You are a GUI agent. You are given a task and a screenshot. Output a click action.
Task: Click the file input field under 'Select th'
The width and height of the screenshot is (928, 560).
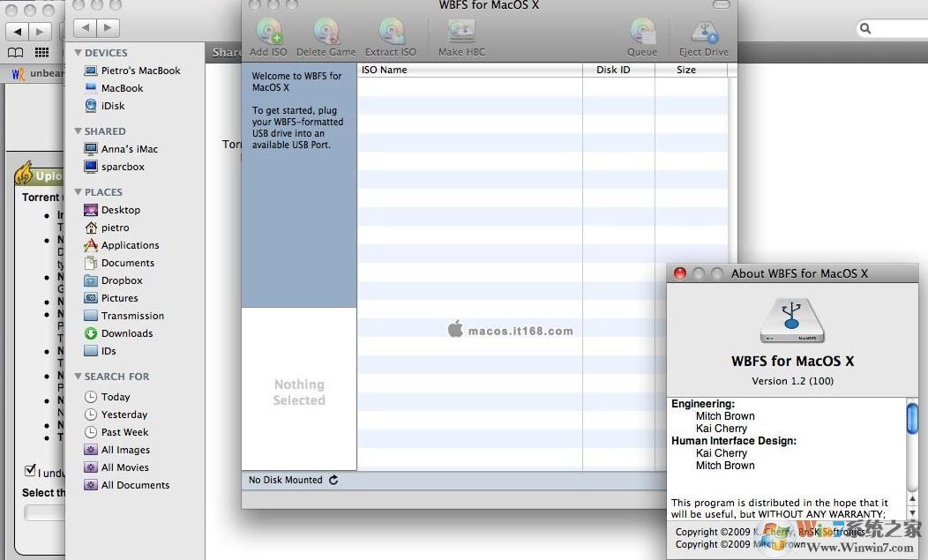coord(44,512)
